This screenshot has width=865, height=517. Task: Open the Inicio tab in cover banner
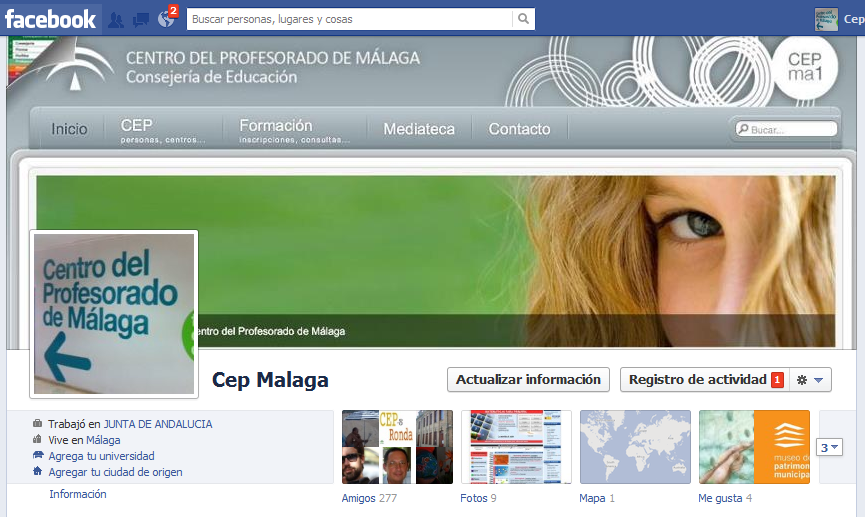70,129
